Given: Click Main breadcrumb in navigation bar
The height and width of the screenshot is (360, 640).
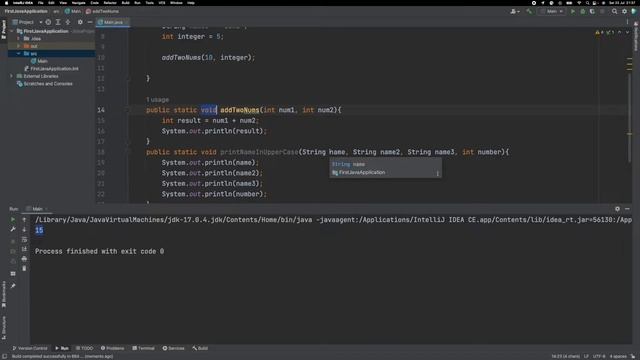Looking at the screenshot, I should tap(73, 11).
